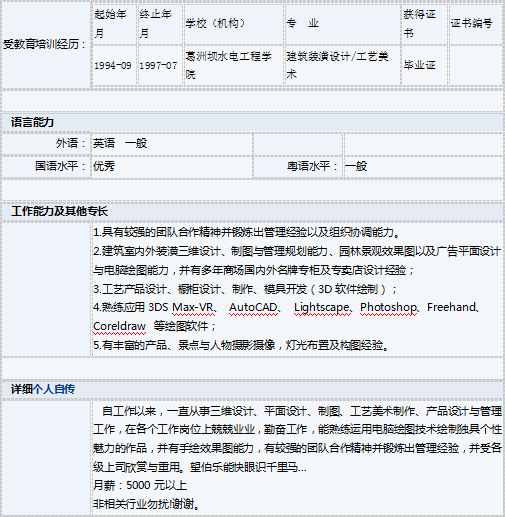The width and height of the screenshot is (505, 517).
Task: Click the 语言能力 section header
Action: (x=32, y=122)
